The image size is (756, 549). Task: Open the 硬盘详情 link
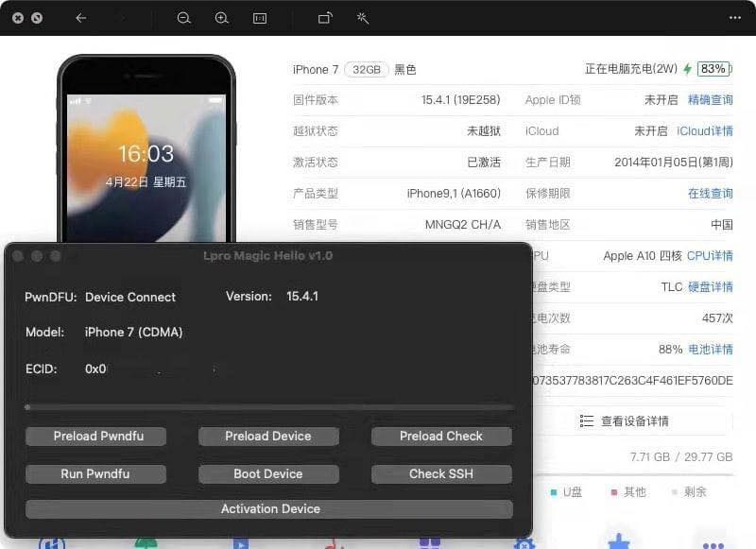point(711,287)
